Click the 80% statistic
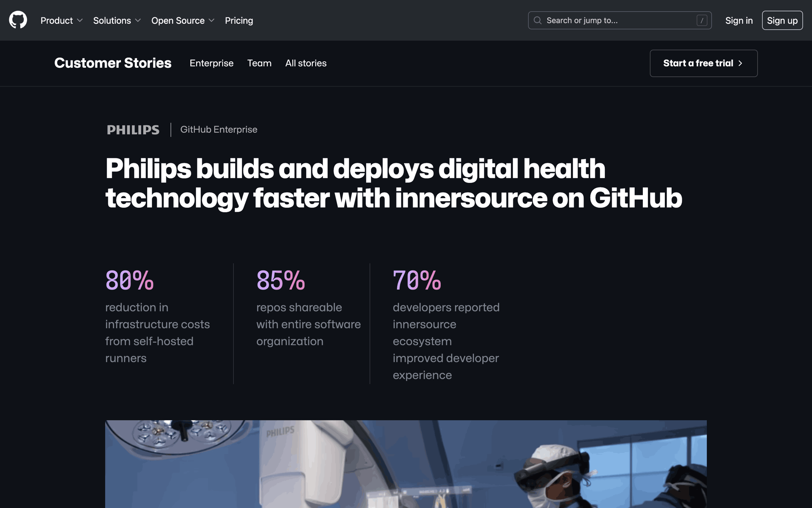Image resolution: width=812 pixels, height=508 pixels. click(x=129, y=280)
